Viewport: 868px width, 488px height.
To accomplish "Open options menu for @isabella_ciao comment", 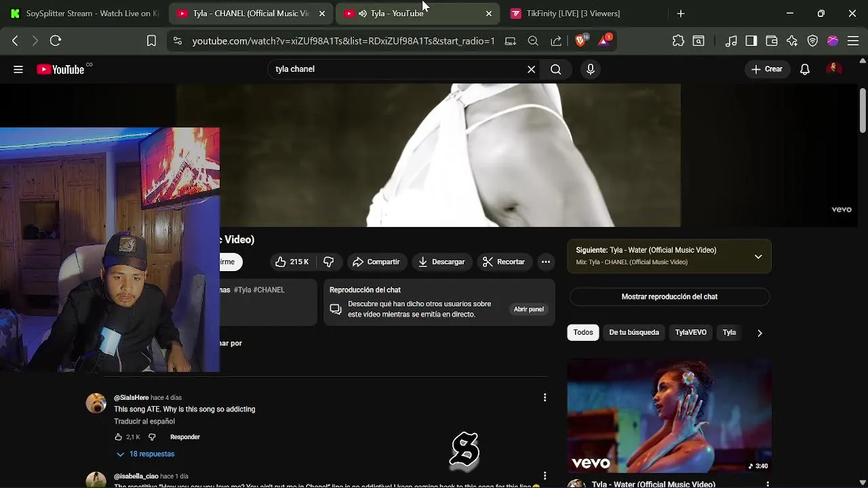I will pos(545,476).
